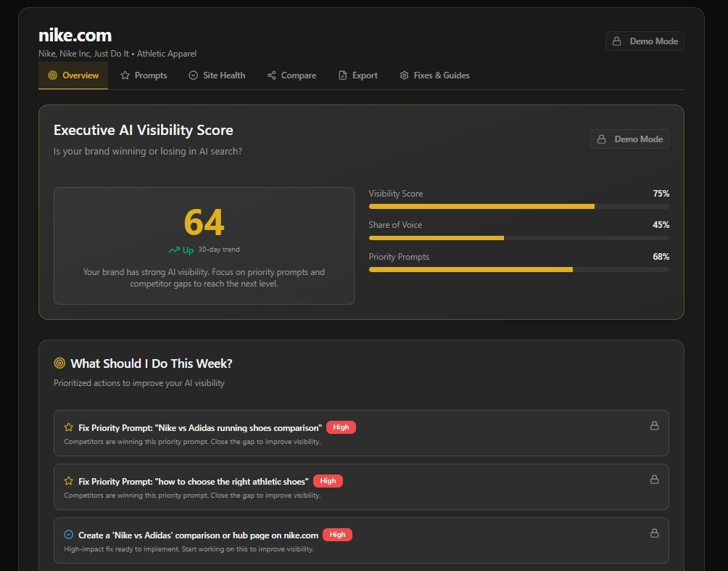Click the Executive AI Visibility Score heading
728x571 pixels.
[143, 130]
